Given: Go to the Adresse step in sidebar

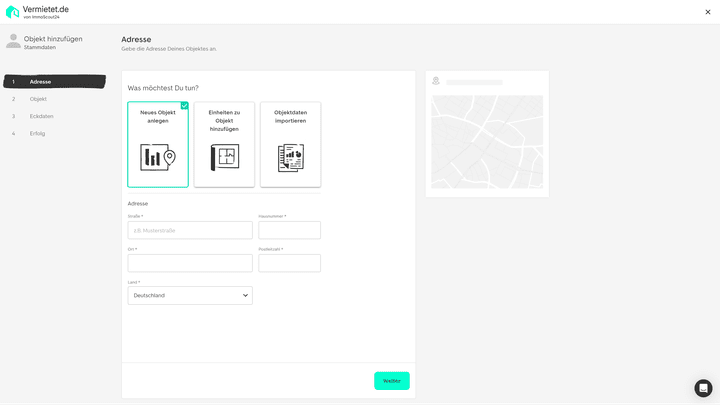Looking at the screenshot, I should pyautogui.click(x=40, y=82).
